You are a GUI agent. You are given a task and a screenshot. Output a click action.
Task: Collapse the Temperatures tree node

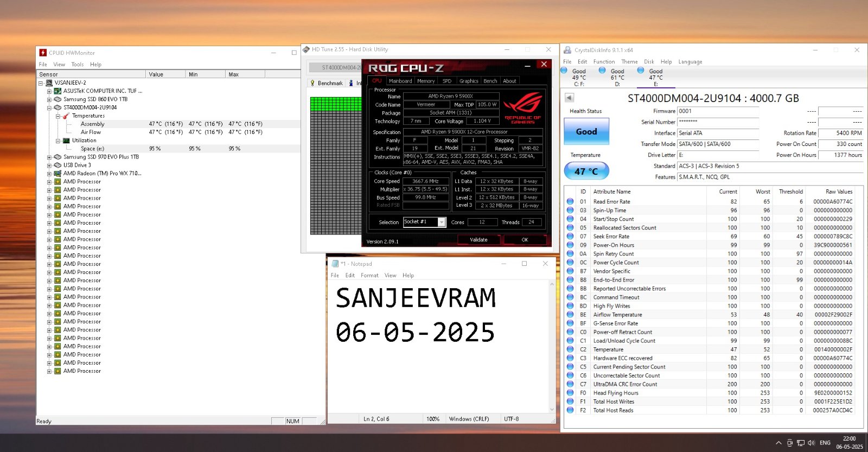(58, 116)
